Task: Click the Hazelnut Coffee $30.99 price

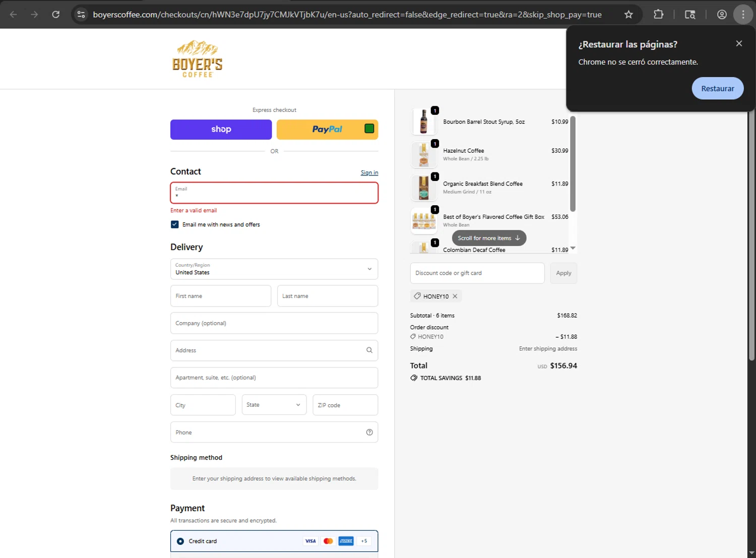Action: pos(559,151)
